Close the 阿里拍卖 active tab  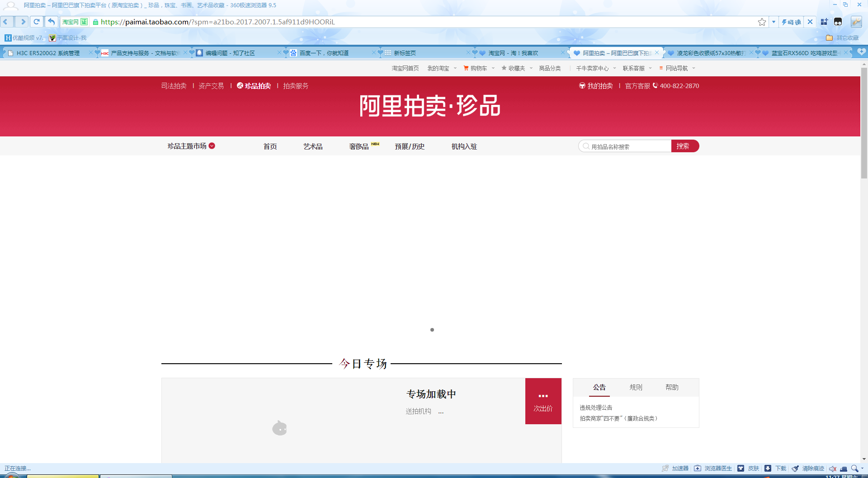tap(656, 53)
